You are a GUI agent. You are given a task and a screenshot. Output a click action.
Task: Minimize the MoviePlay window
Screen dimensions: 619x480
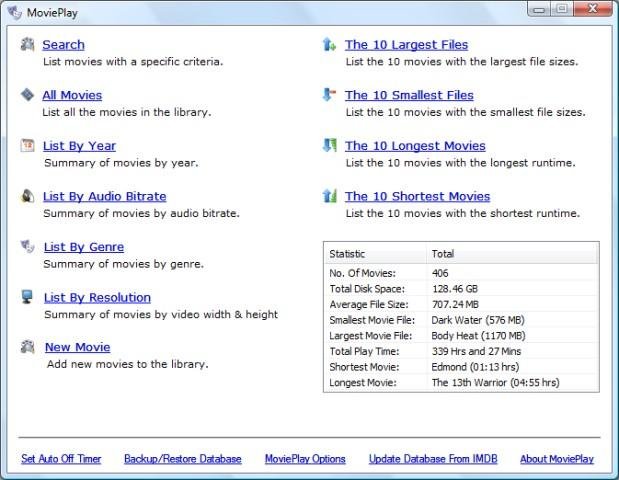coord(538,9)
